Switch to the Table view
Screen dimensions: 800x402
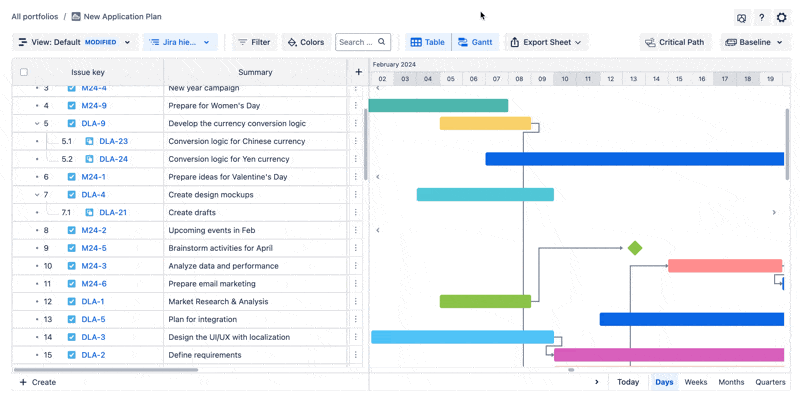[428, 42]
